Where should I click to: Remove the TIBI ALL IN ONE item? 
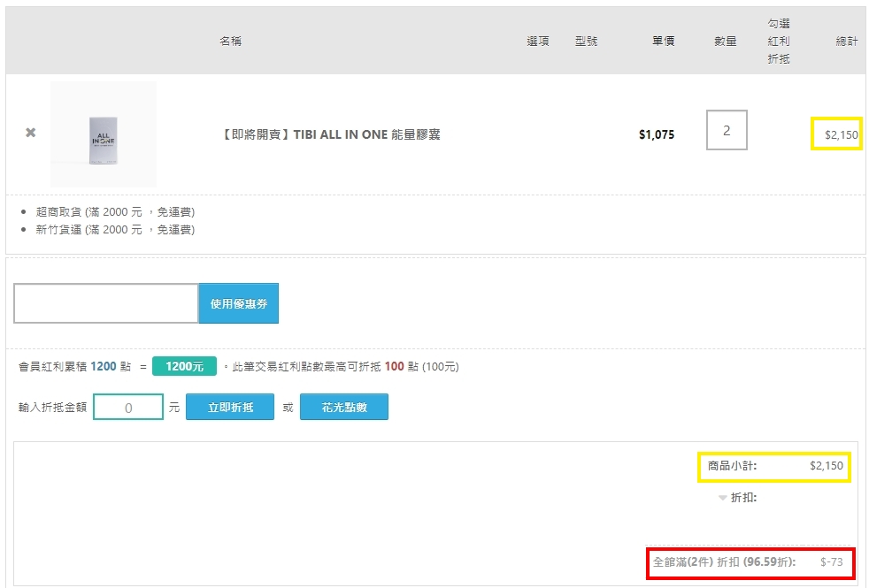[30, 133]
